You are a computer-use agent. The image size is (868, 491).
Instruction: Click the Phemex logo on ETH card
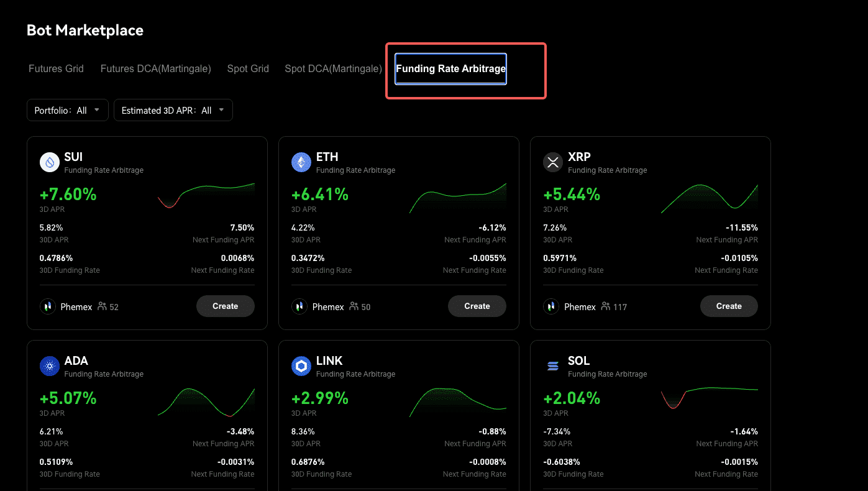pos(300,306)
